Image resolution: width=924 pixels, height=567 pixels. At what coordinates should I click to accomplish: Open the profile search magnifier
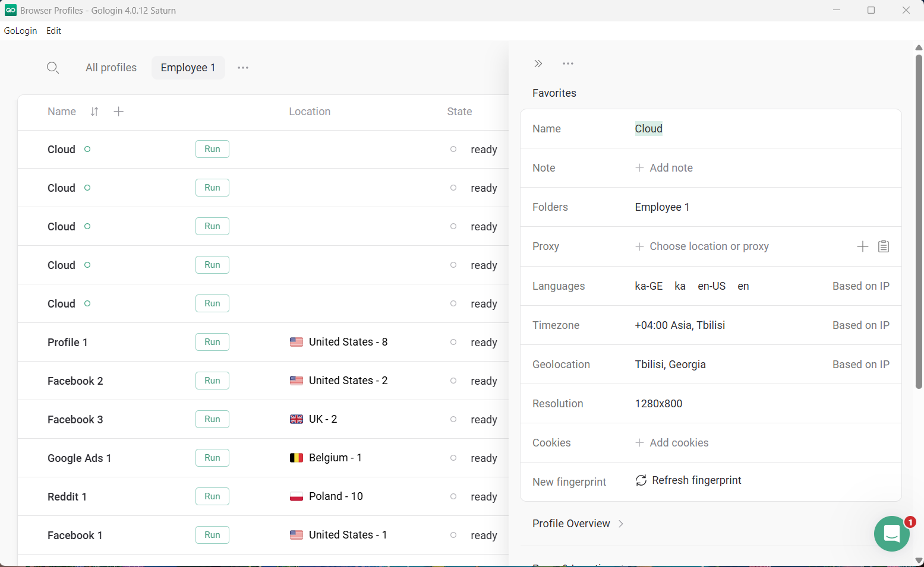click(53, 68)
